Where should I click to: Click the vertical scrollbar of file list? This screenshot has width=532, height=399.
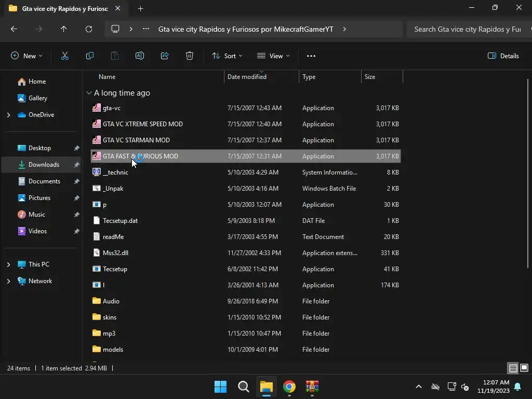click(528, 173)
